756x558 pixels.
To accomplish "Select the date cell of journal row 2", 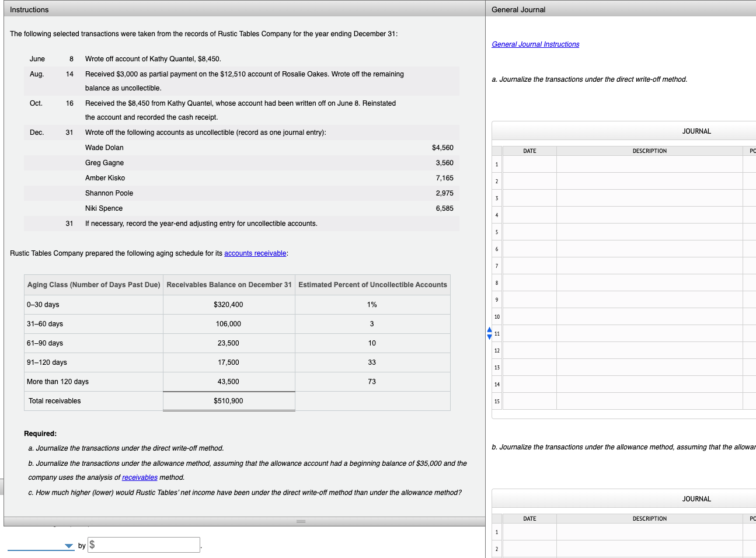I will click(529, 181).
